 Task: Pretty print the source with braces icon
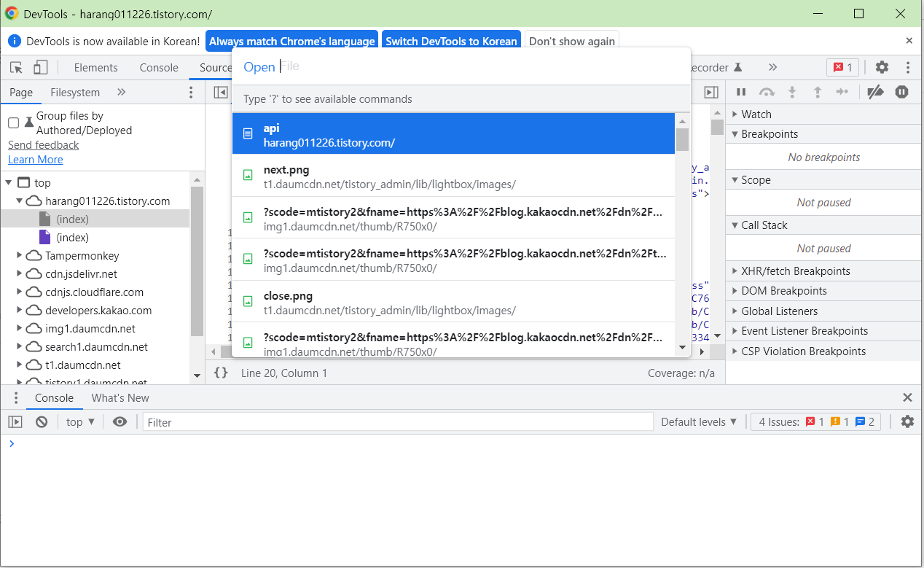click(221, 373)
